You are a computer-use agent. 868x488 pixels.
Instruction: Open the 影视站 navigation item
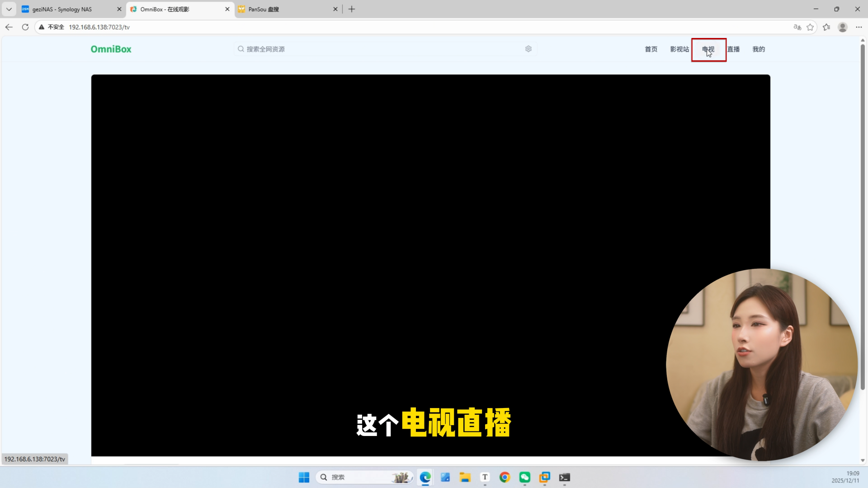[x=679, y=49]
